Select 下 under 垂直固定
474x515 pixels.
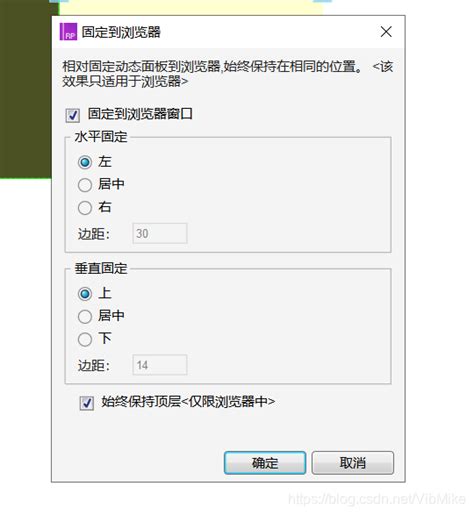click(x=85, y=339)
